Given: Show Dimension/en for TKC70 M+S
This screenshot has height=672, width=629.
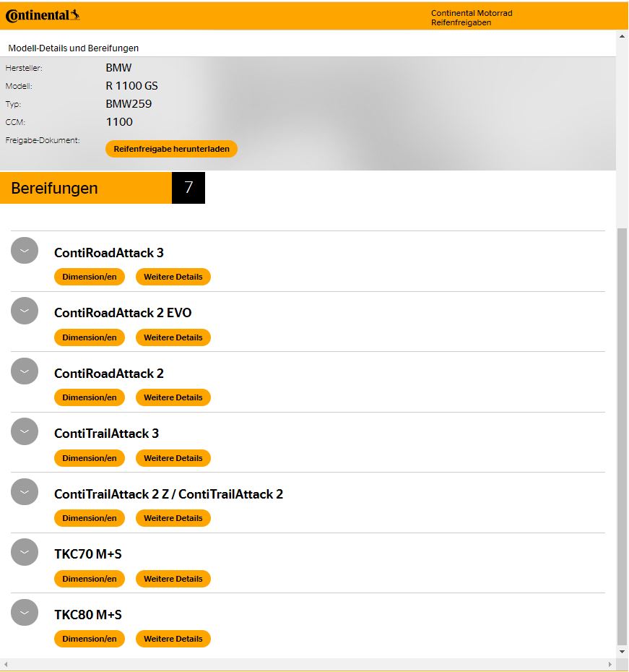Looking at the screenshot, I should point(90,579).
